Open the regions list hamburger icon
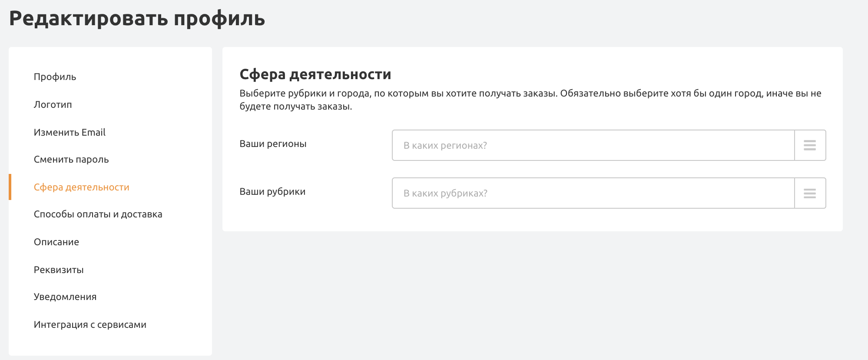Screen dimensions: 868x360 click(x=810, y=145)
